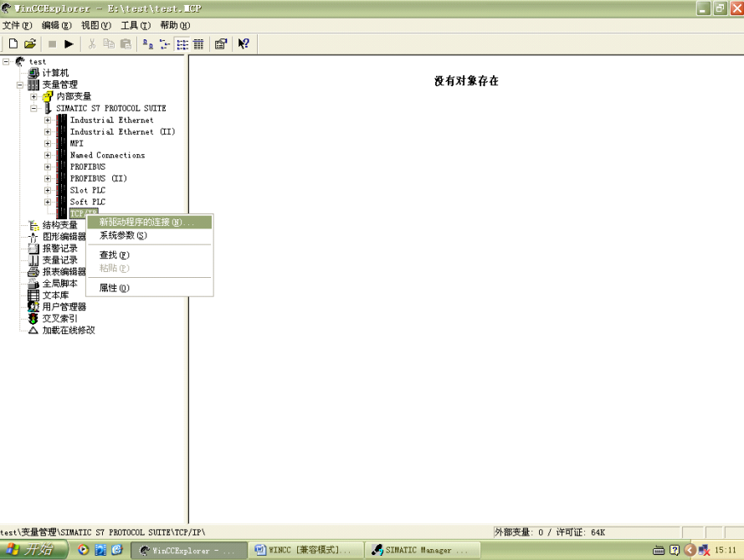Image resolution: width=744 pixels, height=560 pixels.
Task: Select the 内部变量 internal tags node
Action: pyautogui.click(x=74, y=96)
